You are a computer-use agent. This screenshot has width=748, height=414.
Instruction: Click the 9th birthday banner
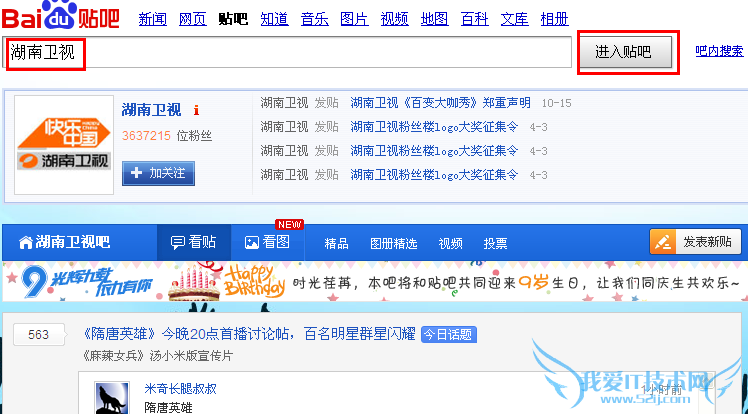click(x=372, y=281)
